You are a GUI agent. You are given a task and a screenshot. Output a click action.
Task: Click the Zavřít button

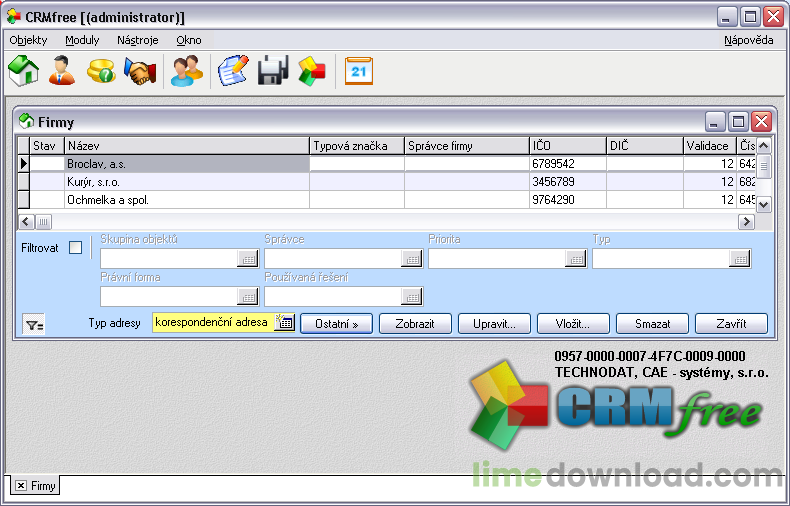pyautogui.click(x=732, y=324)
